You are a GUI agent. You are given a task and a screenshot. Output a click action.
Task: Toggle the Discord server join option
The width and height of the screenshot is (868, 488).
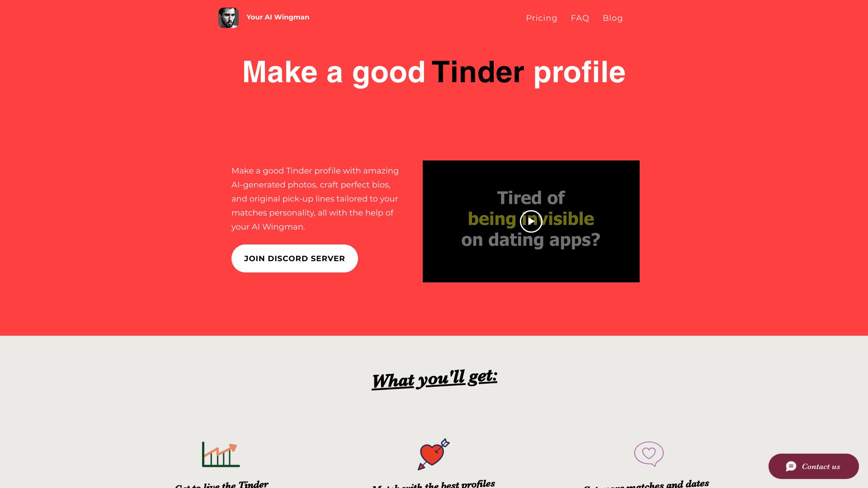pos(294,258)
